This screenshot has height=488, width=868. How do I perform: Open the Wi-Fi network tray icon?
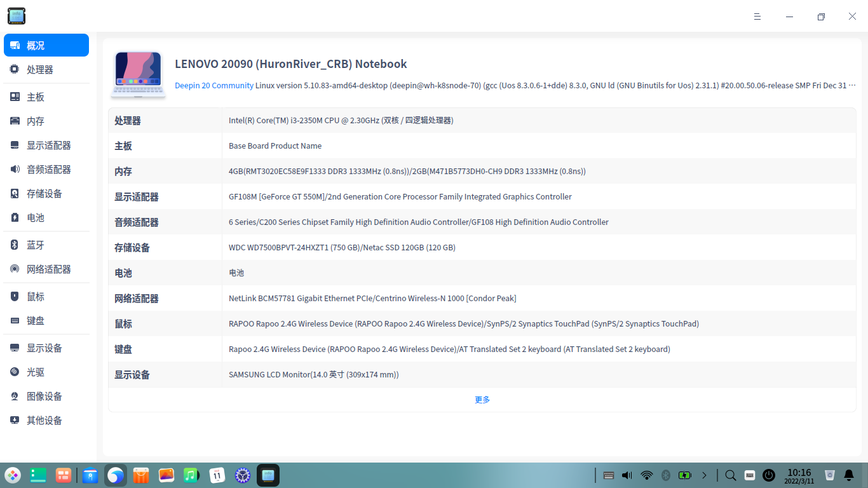647,475
